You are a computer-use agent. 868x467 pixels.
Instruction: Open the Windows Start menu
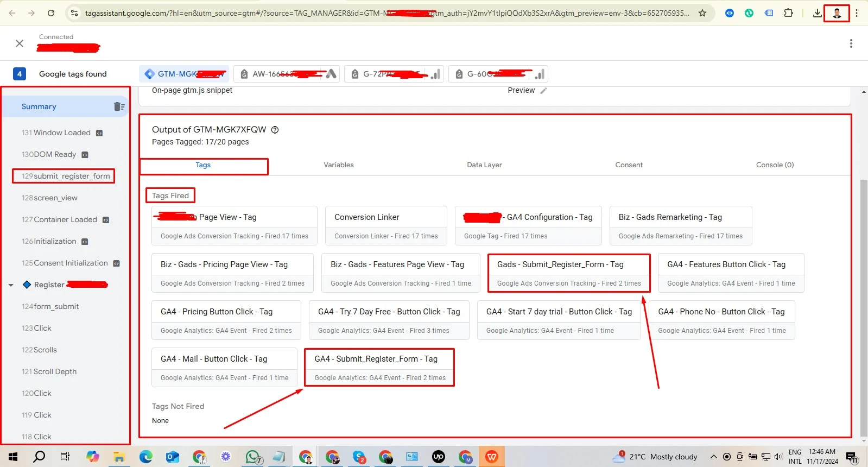click(x=13, y=457)
